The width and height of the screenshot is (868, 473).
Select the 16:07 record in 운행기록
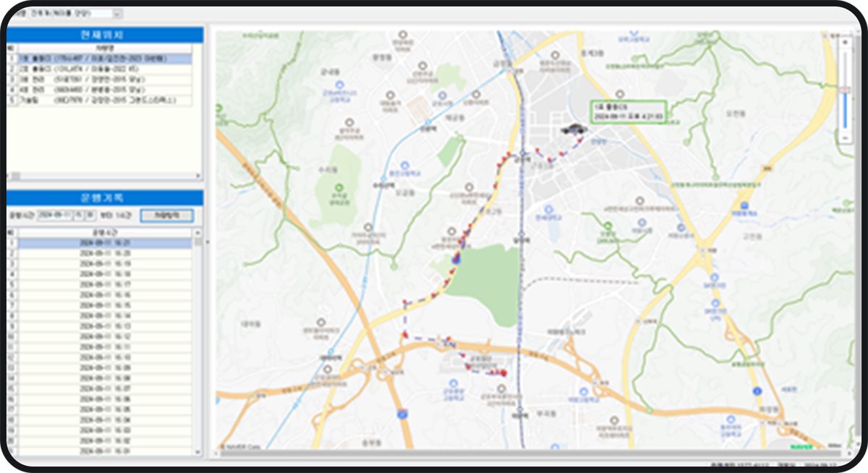106,389
